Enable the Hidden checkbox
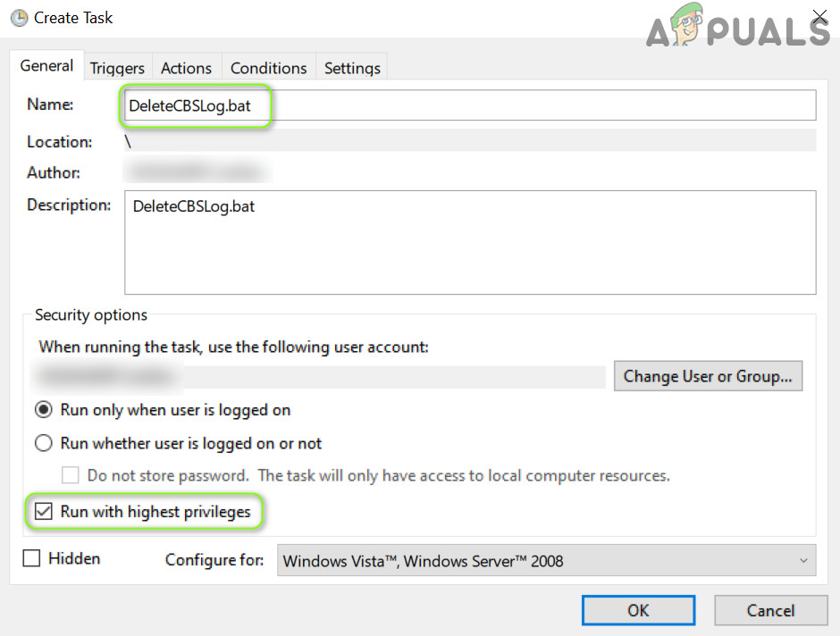 click(x=31, y=558)
